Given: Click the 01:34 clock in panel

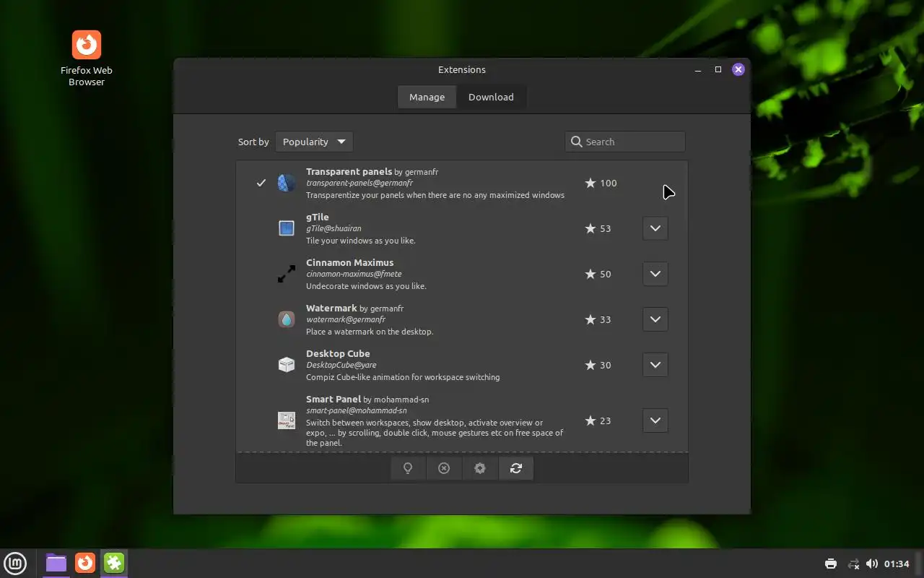Looking at the screenshot, I should (897, 564).
